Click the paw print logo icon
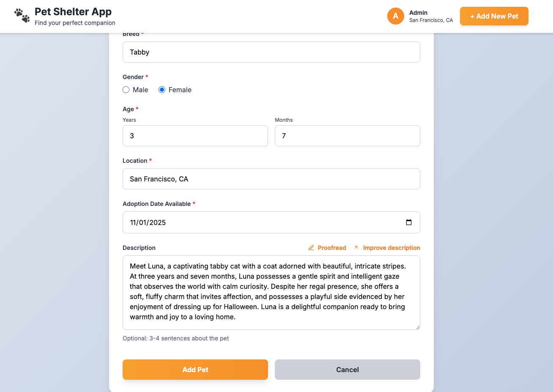 [22, 16]
